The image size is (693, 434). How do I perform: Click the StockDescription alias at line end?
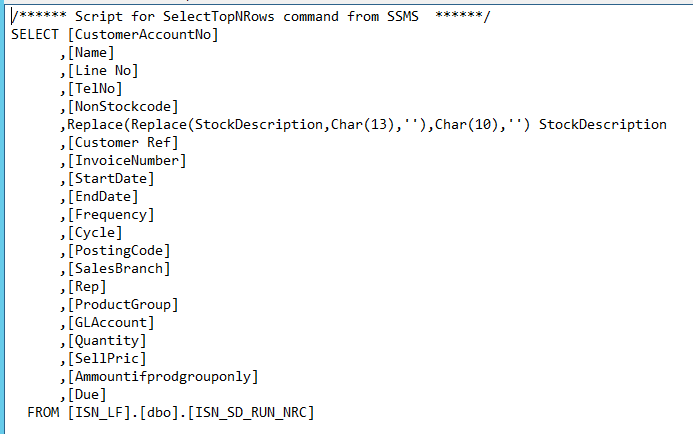click(602, 125)
